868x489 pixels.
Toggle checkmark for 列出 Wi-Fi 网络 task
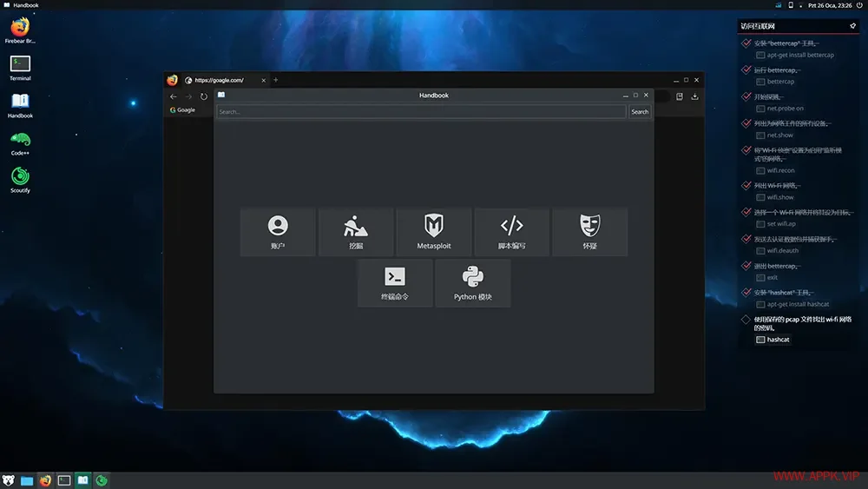pos(746,186)
